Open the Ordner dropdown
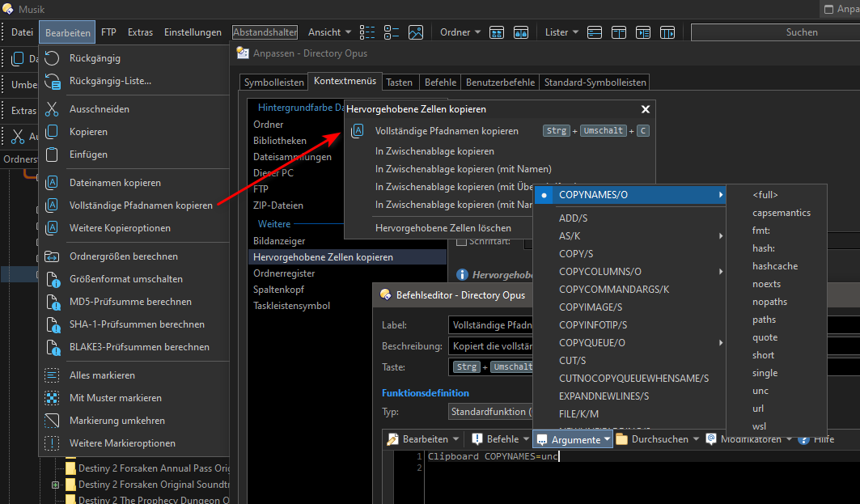Screen dimensions: 860x504 tap(460, 32)
